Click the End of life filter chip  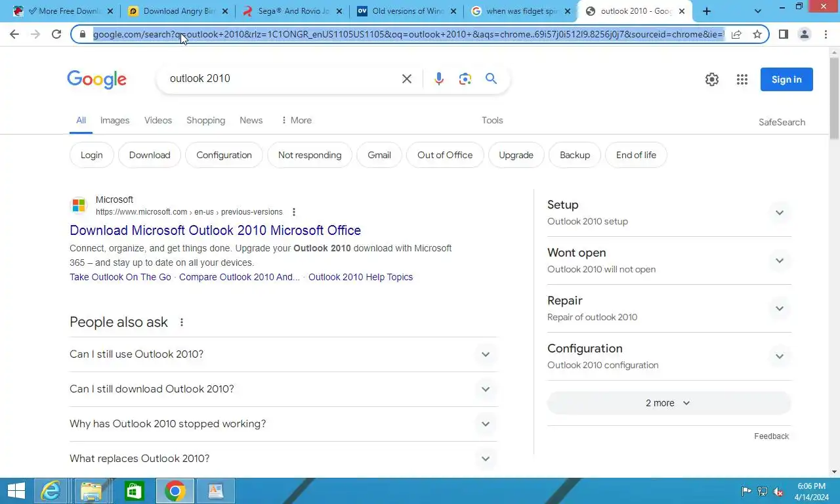[x=636, y=155]
